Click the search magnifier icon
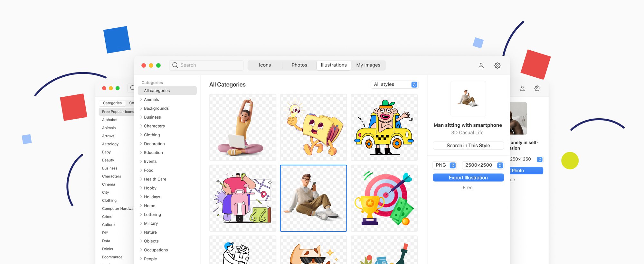 click(x=175, y=65)
